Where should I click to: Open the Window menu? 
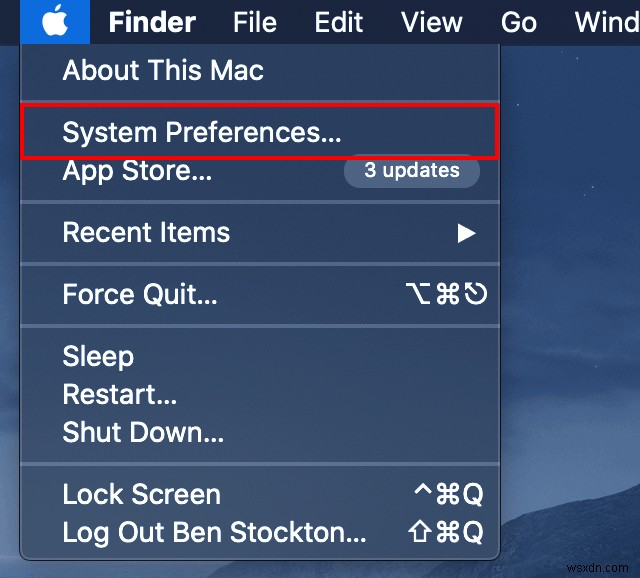coord(606,22)
